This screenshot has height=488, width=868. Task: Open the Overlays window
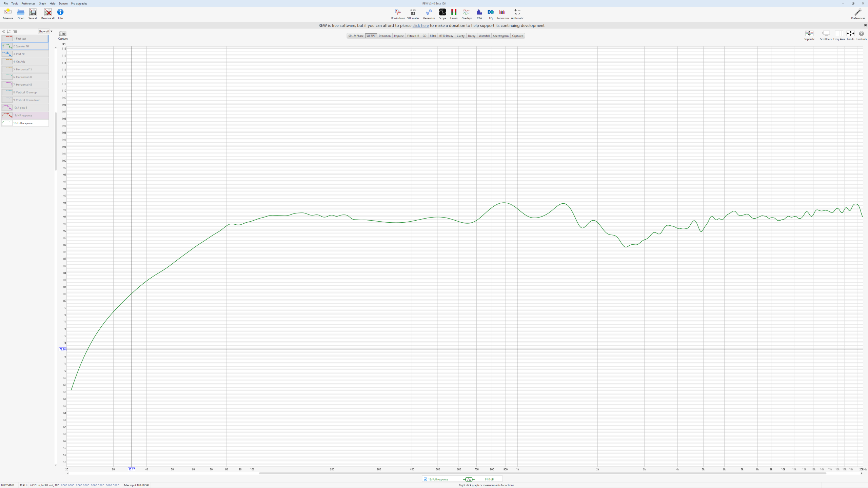coord(467,14)
